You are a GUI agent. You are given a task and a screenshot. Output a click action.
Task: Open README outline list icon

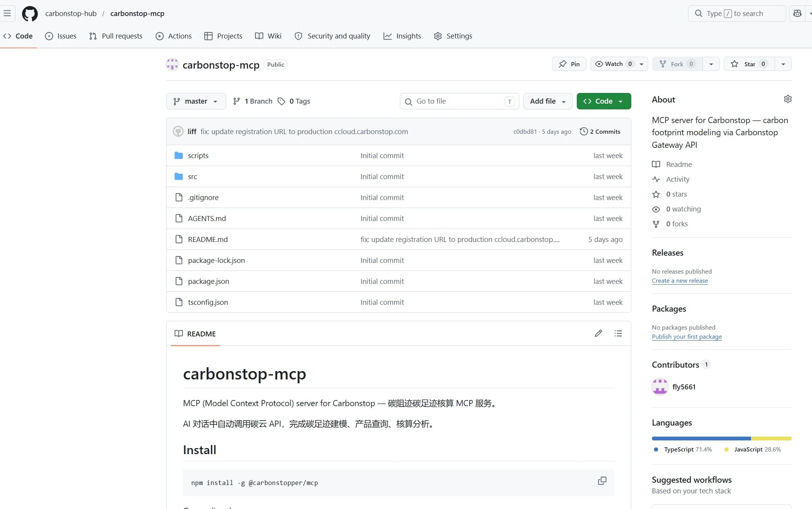[x=618, y=333]
